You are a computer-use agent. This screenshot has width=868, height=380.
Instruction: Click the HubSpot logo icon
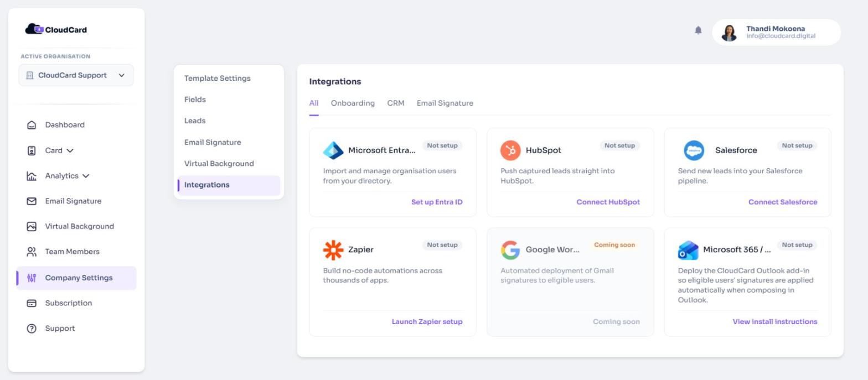(510, 150)
